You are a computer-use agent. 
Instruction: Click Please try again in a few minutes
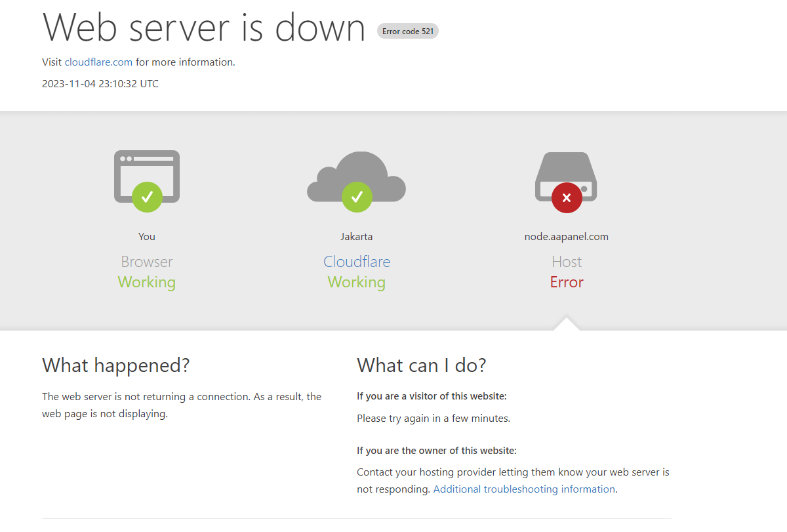tap(434, 419)
